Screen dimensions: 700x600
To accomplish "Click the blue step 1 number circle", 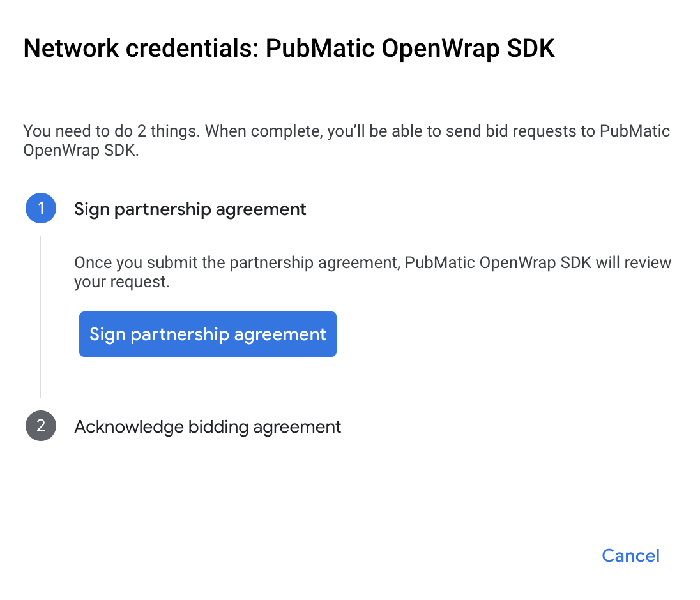I will click(41, 209).
